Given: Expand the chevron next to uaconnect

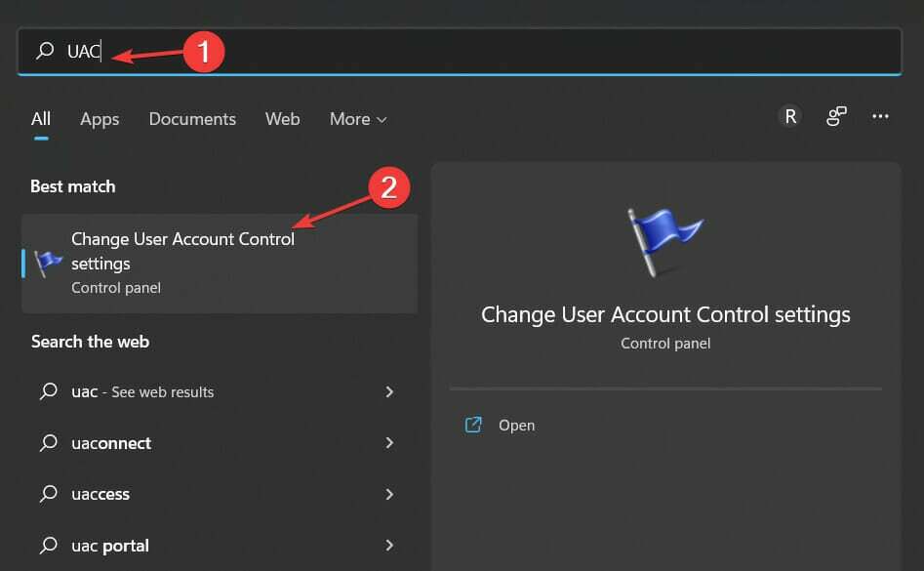Looking at the screenshot, I should tap(389, 443).
